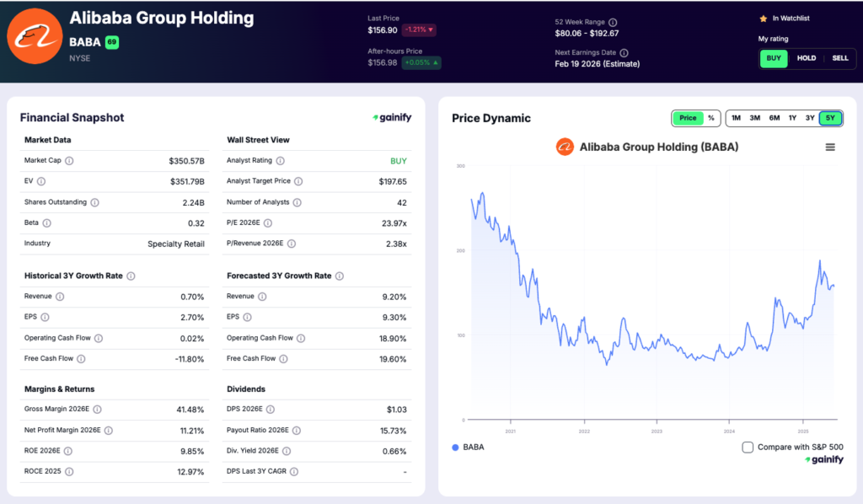
Task: Switch to the 6M chart range tab
Action: [774, 118]
